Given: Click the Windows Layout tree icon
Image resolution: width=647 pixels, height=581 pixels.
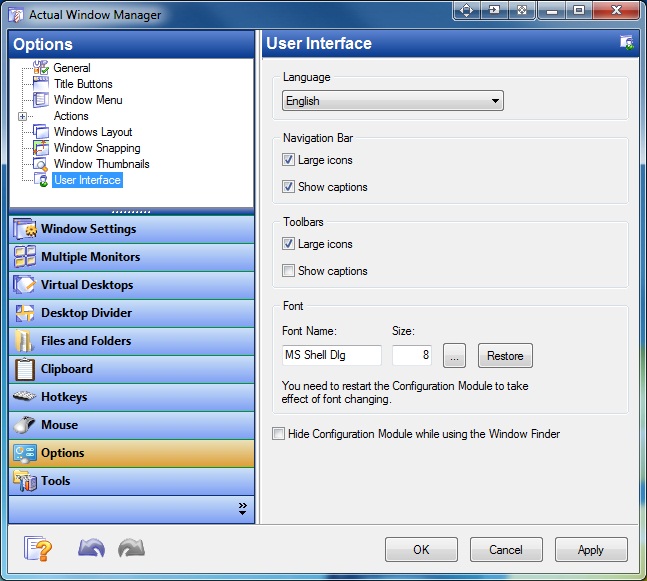Looking at the screenshot, I should pos(41,132).
